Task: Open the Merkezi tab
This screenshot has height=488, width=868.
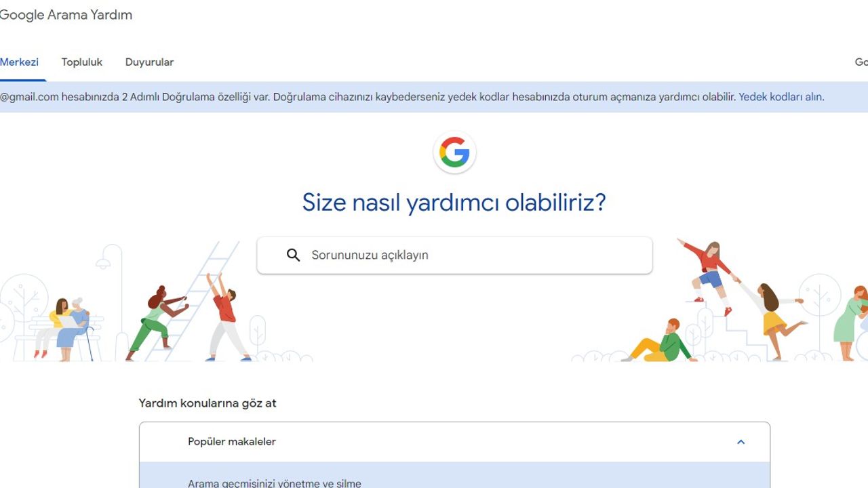Action: (x=19, y=62)
